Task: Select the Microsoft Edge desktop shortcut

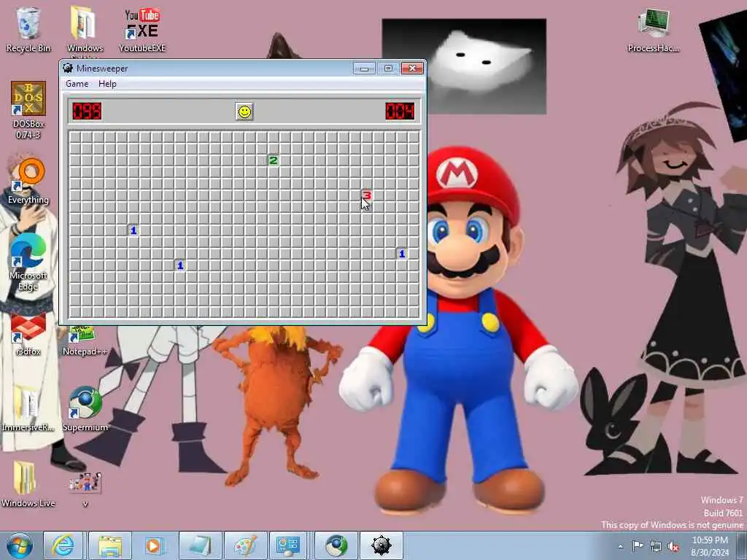Action: point(28,262)
